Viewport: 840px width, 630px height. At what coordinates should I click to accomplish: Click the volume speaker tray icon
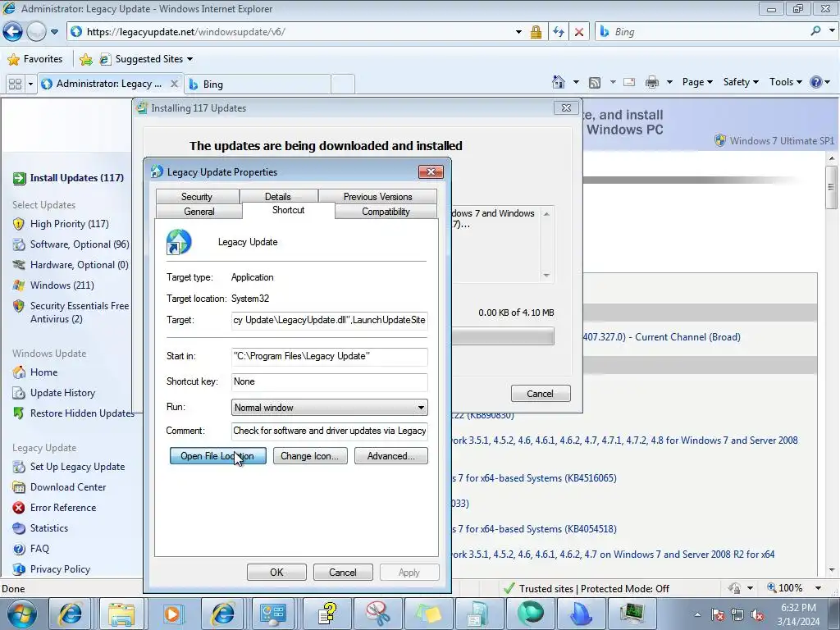tap(757, 614)
